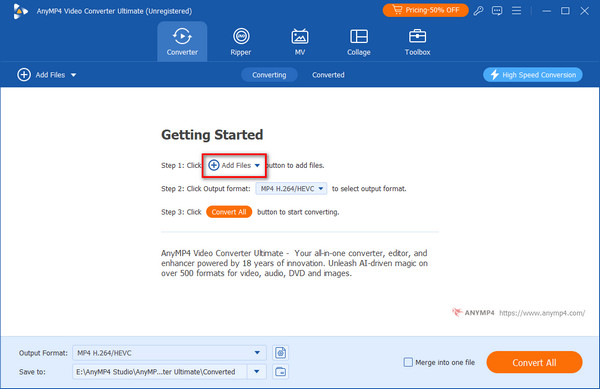Screen dimensions: 600x389
Task: Open the feedback chat icon
Action: [x=497, y=11]
